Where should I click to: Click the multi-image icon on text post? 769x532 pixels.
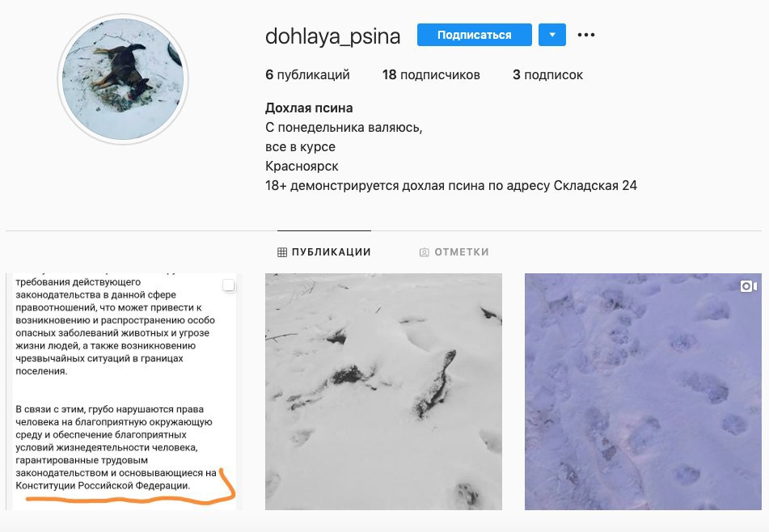(x=229, y=285)
